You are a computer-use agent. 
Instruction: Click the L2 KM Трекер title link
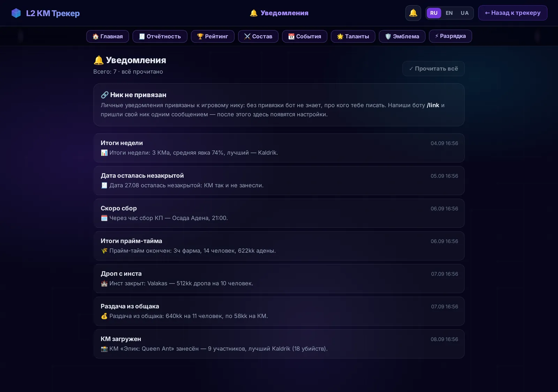pos(53,13)
